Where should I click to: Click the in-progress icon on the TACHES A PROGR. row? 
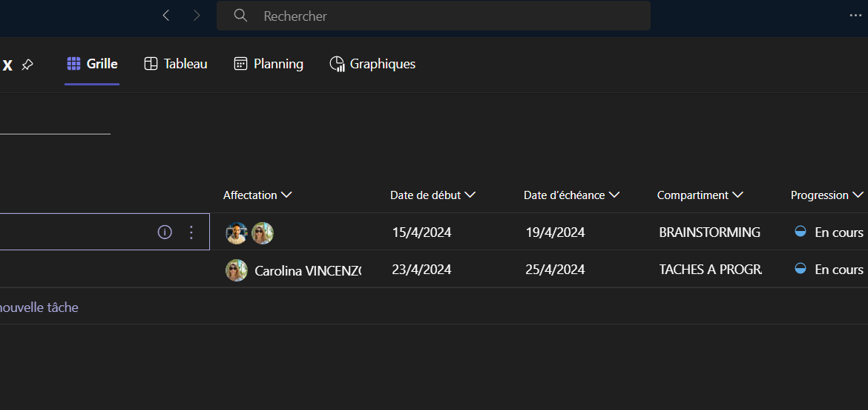coord(800,269)
